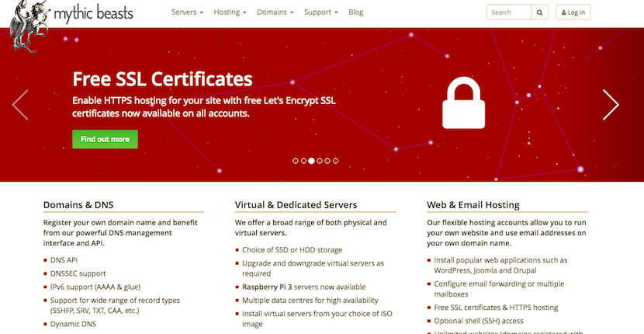Image resolution: width=644 pixels, height=334 pixels.
Task: Go to the Blog page
Action: click(355, 12)
